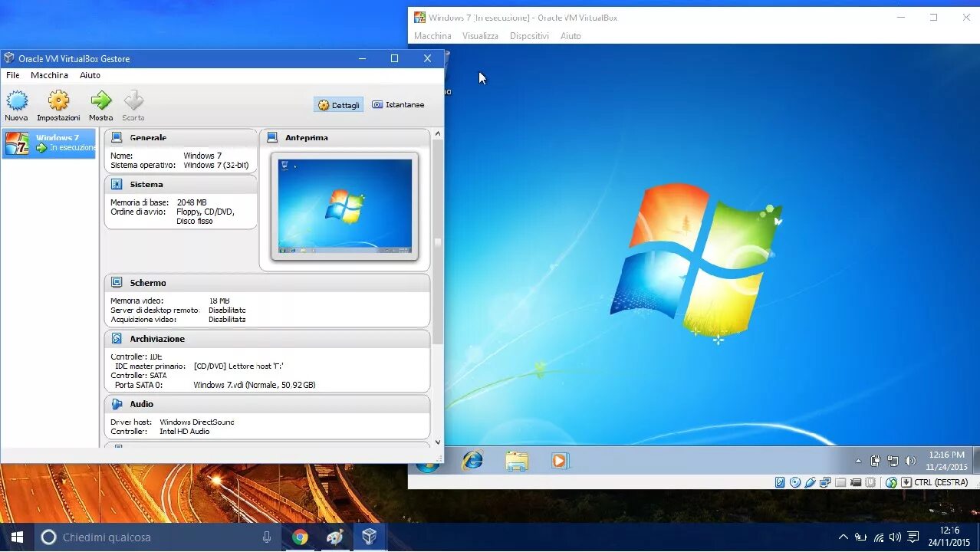Click the network icon in guest tray
This screenshot has height=552, width=980.
(x=893, y=461)
